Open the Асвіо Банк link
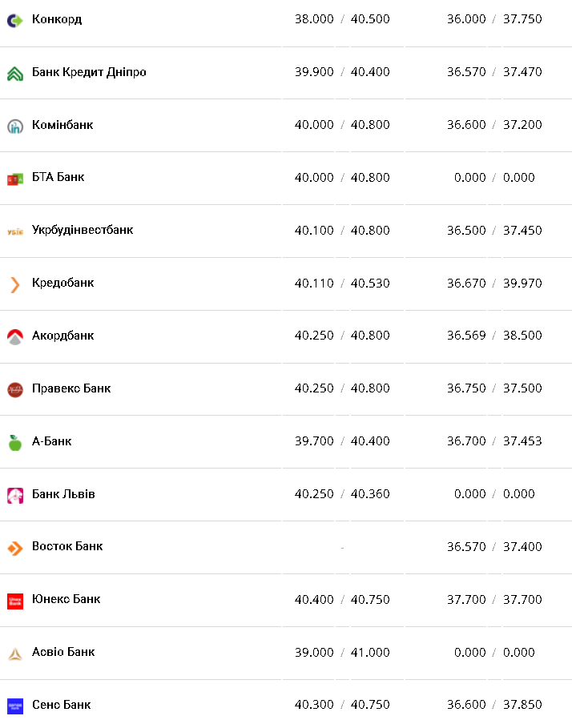572x728 pixels. point(63,652)
